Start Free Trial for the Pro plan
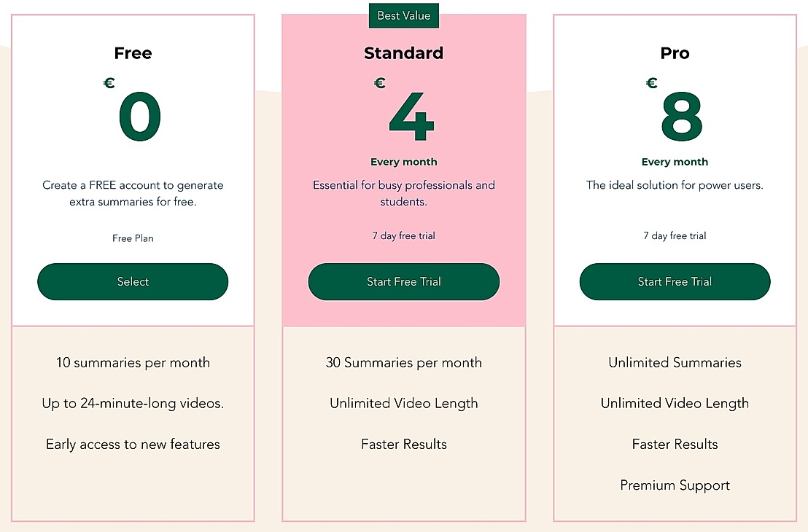 point(675,282)
